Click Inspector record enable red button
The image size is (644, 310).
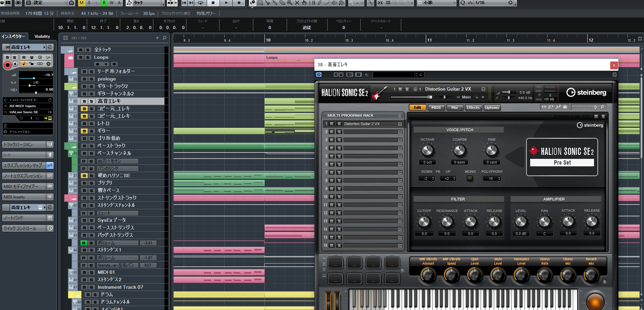[7, 65]
